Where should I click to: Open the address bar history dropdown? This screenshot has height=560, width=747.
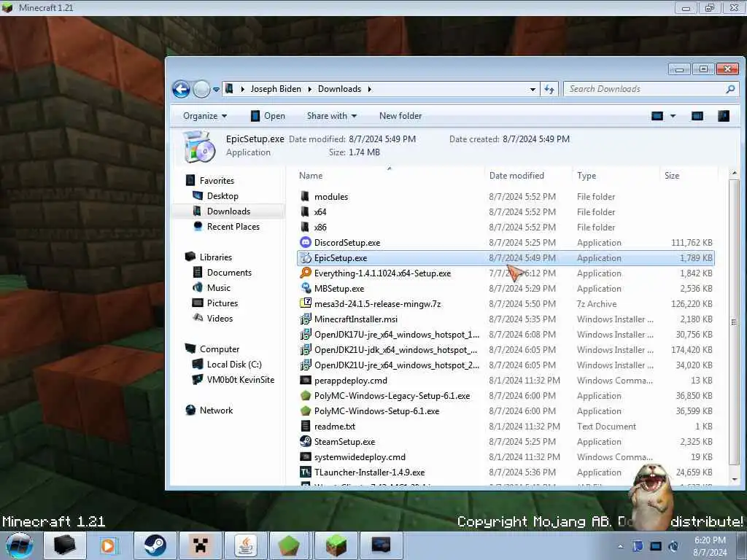(x=532, y=90)
